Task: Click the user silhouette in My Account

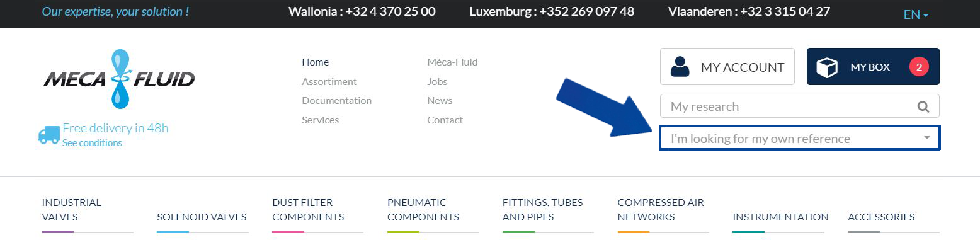Action: [x=680, y=67]
